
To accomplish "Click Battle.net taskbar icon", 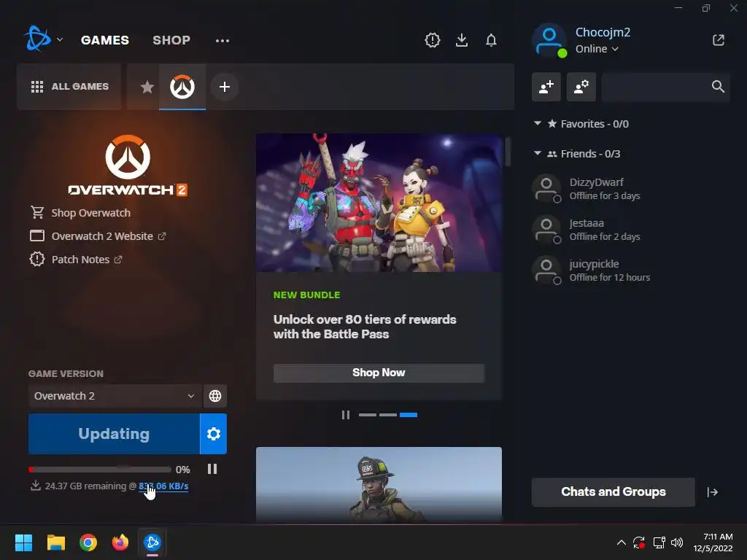I will 152,542.
